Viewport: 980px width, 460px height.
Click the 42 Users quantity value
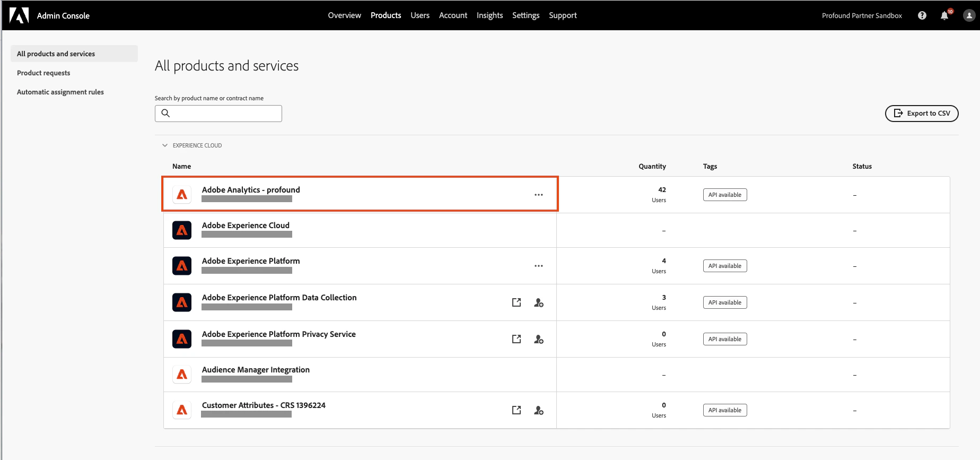659,194
